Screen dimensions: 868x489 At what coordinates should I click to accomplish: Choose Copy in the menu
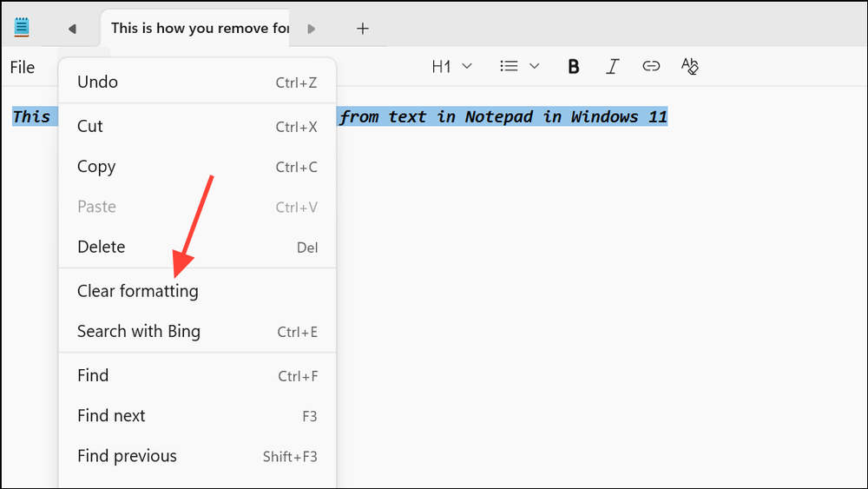tap(197, 167)
